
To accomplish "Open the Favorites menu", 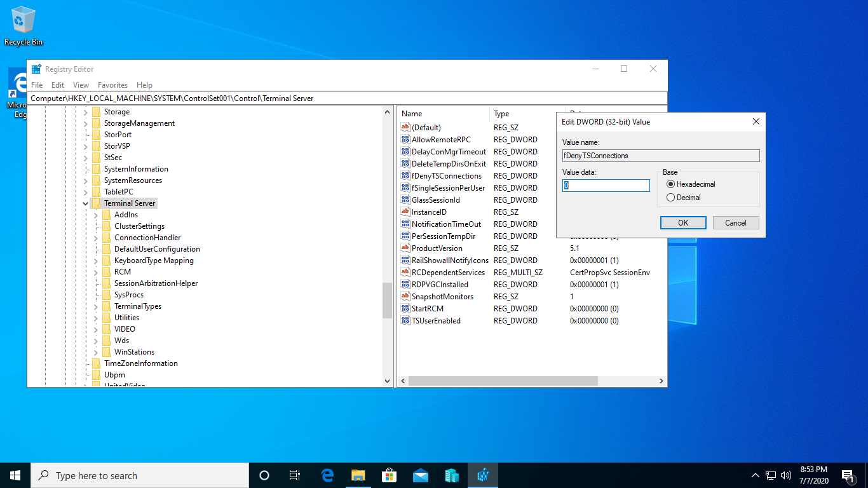I will [x=112, y=85].
